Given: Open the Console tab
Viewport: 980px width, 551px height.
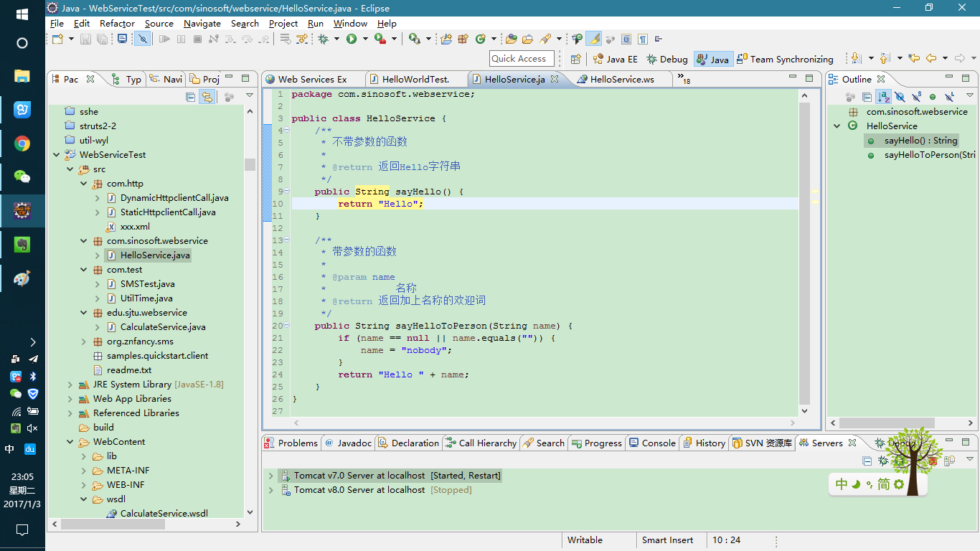Looking at the screenshot, I should pyautogui.click(x=652, y=443).
